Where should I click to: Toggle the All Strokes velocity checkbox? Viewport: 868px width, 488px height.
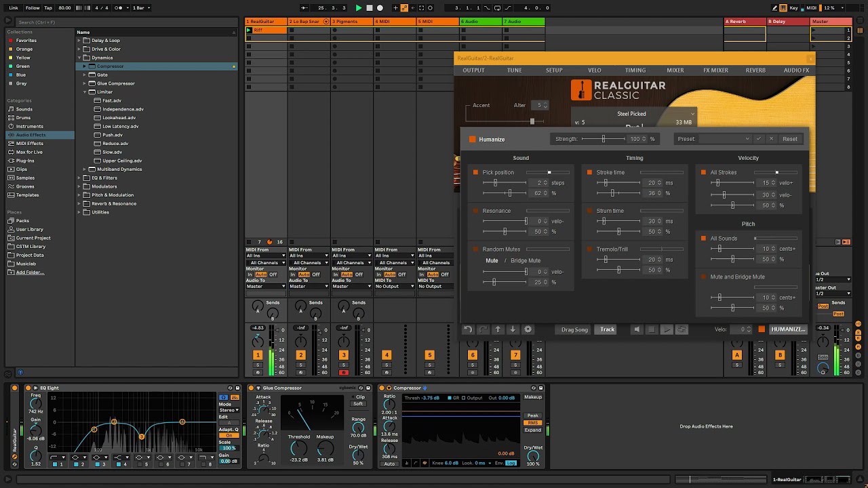click(704, 172)
